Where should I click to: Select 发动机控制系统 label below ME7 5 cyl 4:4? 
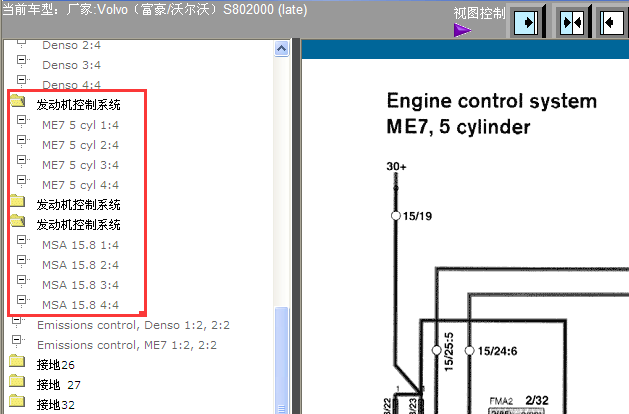click(78, 205)
